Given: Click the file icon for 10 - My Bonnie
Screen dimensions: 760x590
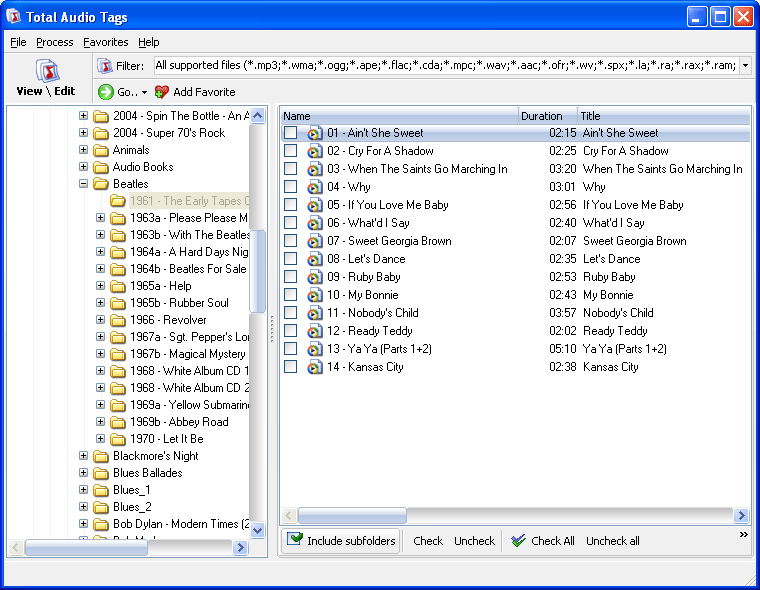Looking at the screenshot, I should (314, 295).
